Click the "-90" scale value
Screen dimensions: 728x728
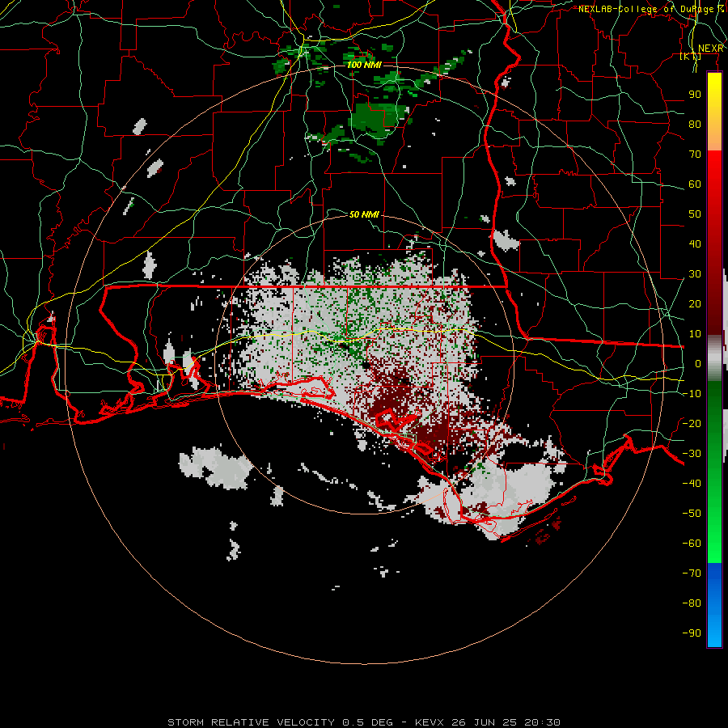click(x=692, y=633)
